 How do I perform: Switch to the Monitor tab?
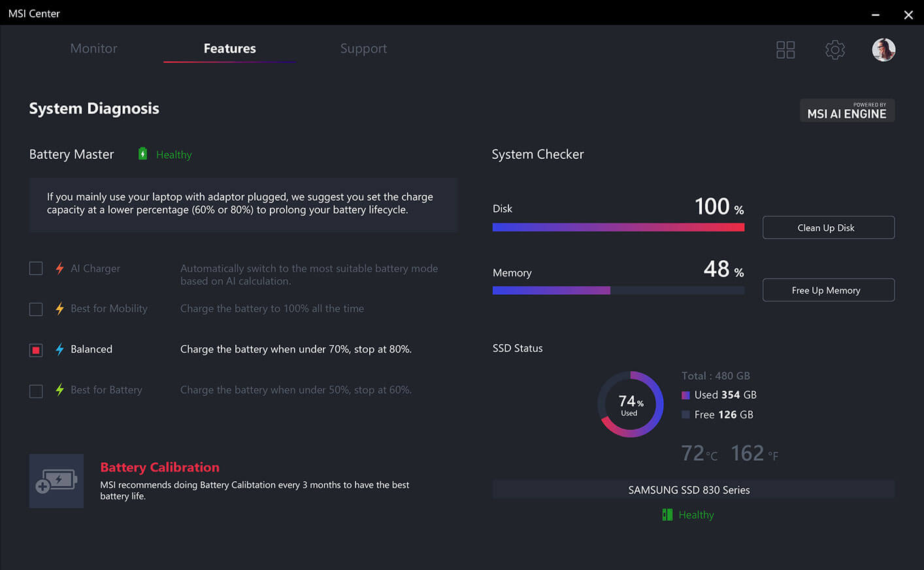click(93, 48)
